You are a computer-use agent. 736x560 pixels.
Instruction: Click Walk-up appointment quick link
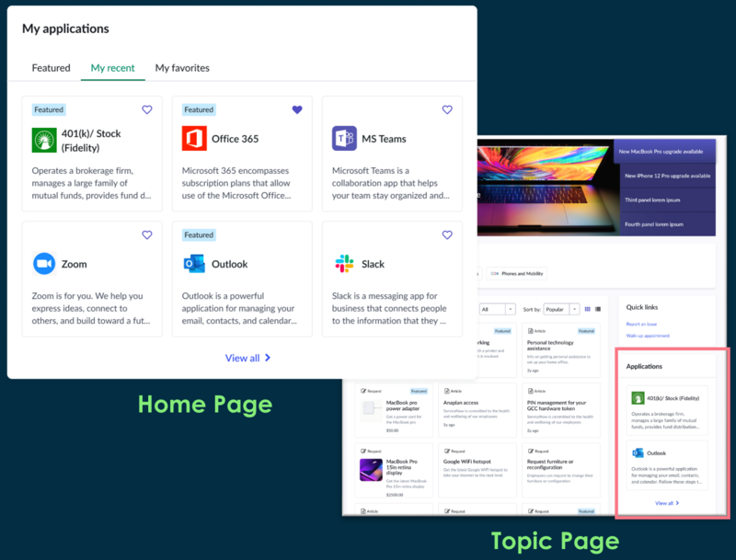(x=648, y=336)
